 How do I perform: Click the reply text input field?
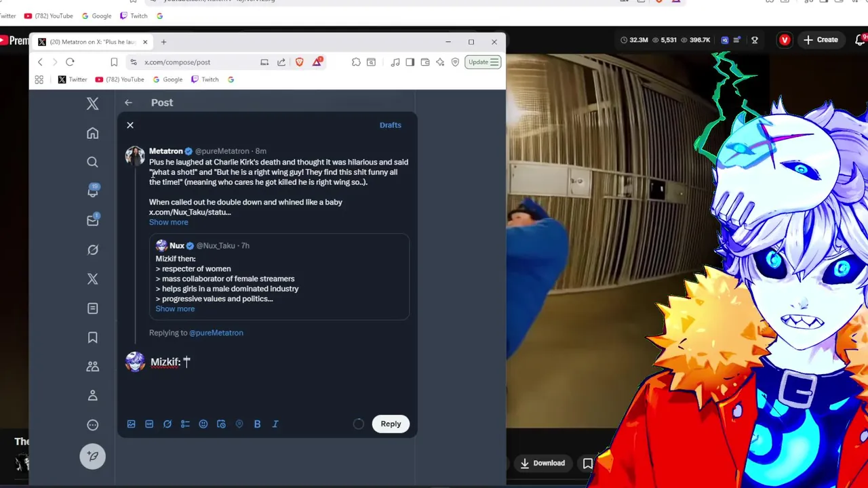point(278,362)
